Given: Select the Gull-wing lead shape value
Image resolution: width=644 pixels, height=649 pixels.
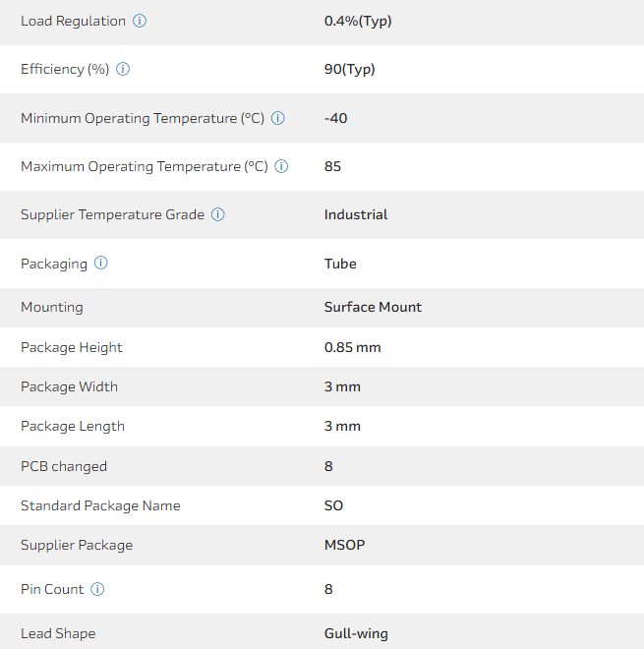Looking at the screenshot, I should click(356, 633).
